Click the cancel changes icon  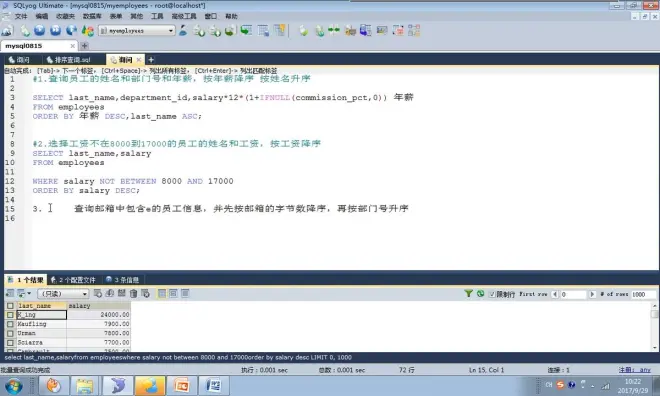[146, 294]
